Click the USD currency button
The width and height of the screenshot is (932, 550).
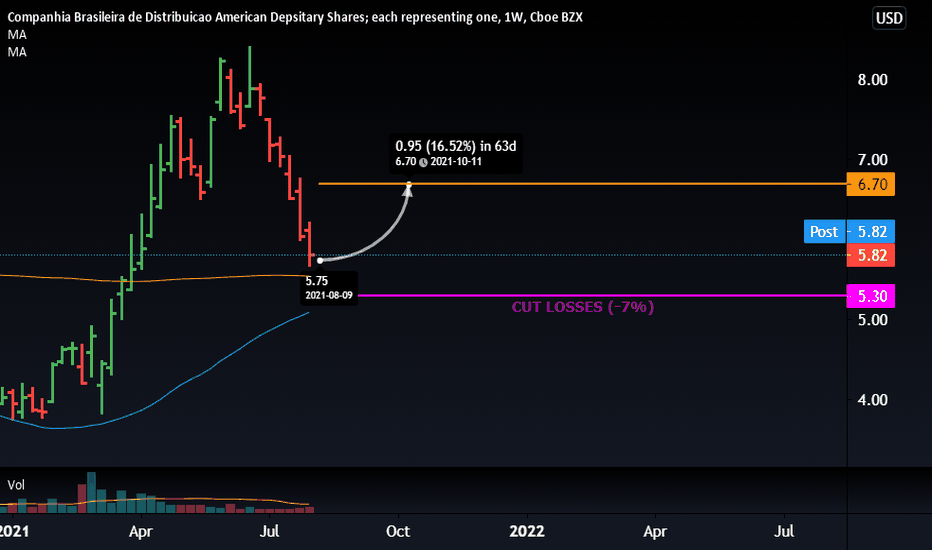[889, 18]
